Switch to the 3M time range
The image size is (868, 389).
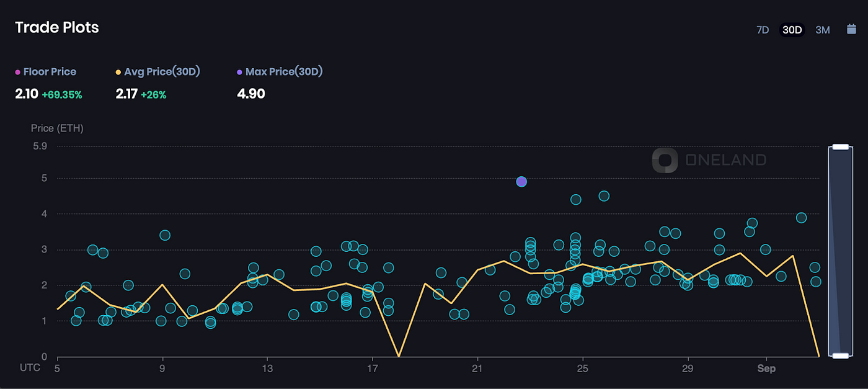pos(822,30)
